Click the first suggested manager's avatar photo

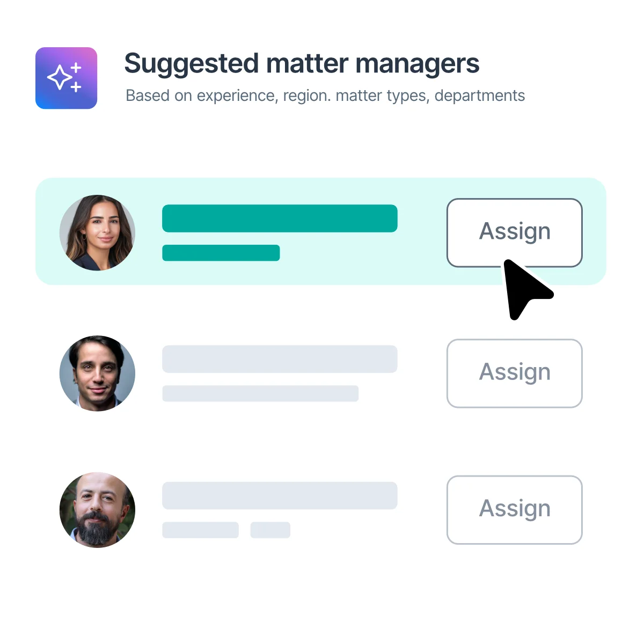pos(97,232)
